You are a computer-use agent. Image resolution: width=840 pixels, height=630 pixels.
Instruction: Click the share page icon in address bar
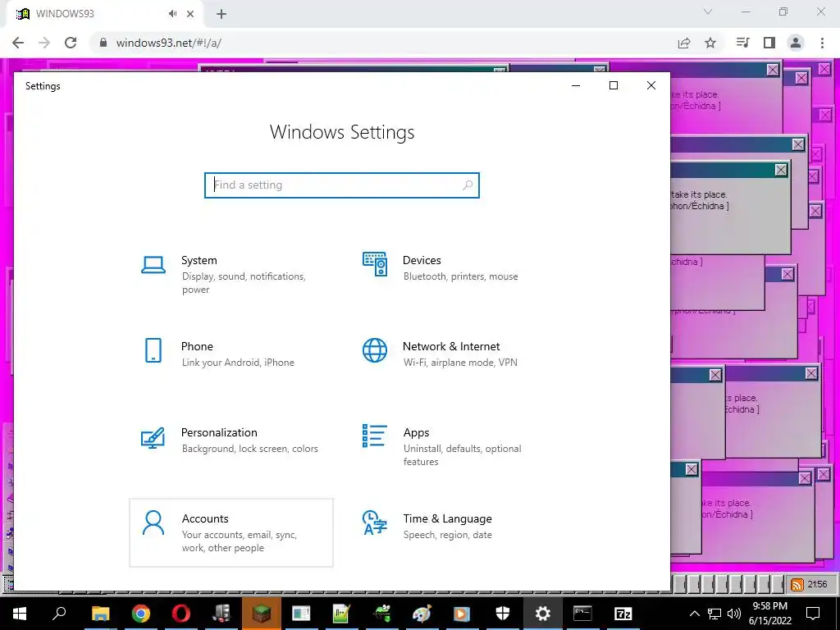[684, 43]
